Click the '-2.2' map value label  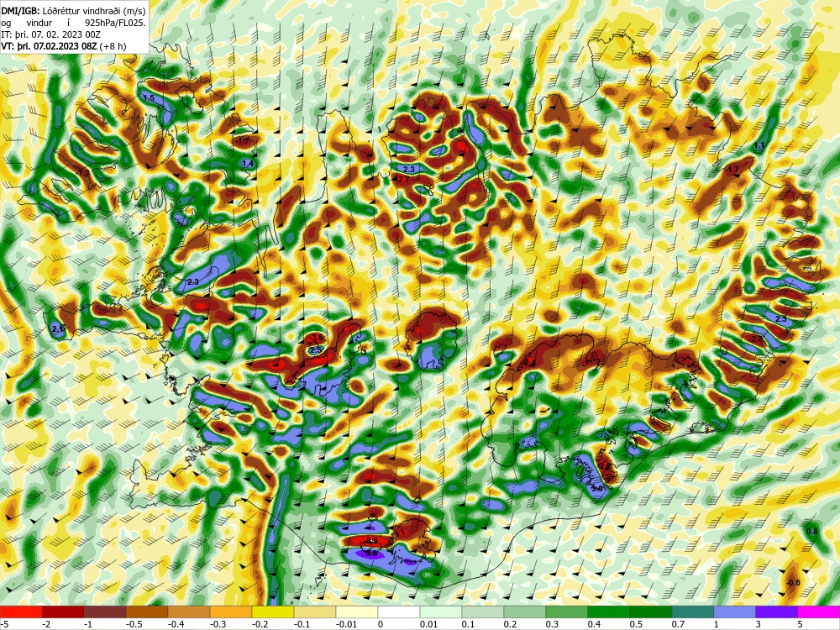pyautogui.click(x=604, y=466)
